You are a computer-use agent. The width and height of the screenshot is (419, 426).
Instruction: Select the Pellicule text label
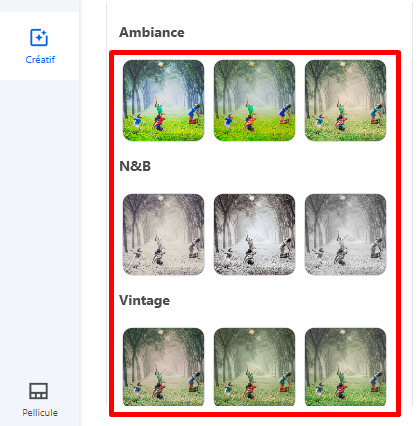pos(40,413)
